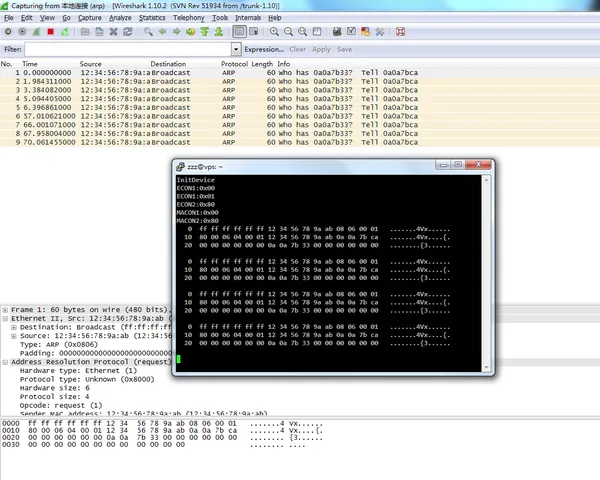Click the Clear filter button

(297, 49)
